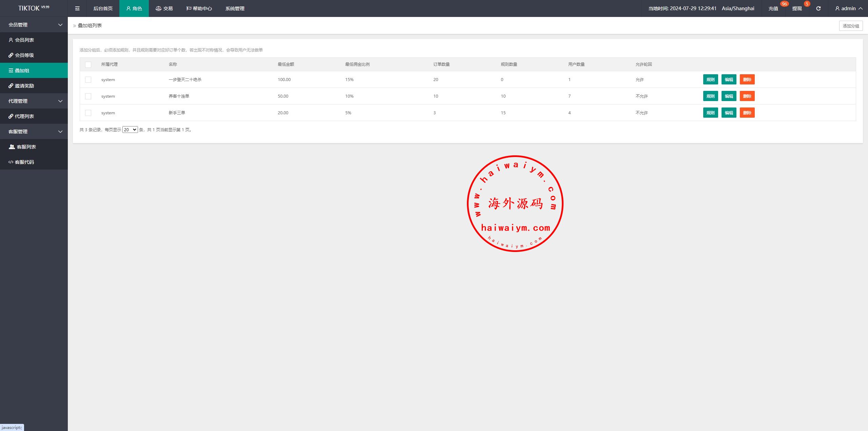The height and width of the screenshot is (431, 868).
Task: Expand the admin user menu
Action: 848,8
